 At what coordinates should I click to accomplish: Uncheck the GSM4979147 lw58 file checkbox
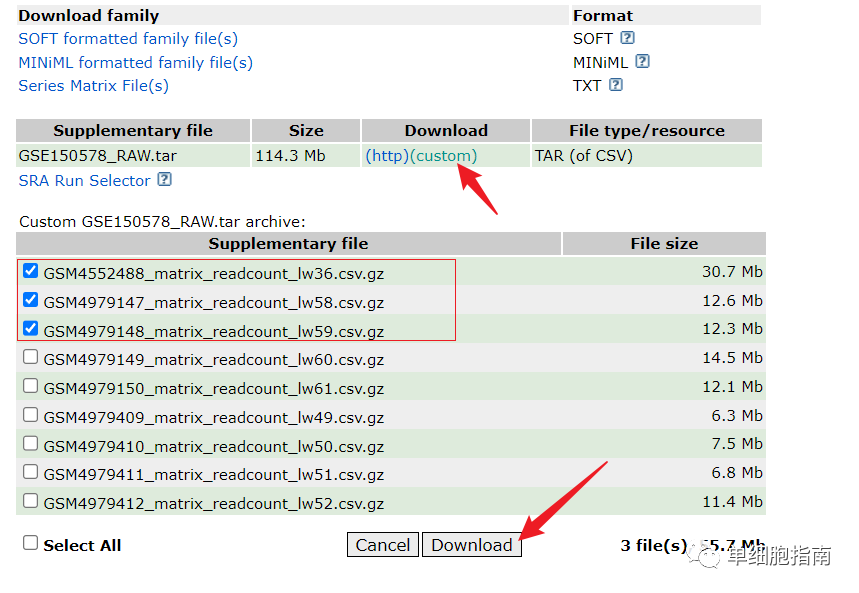tap(31, 300)
